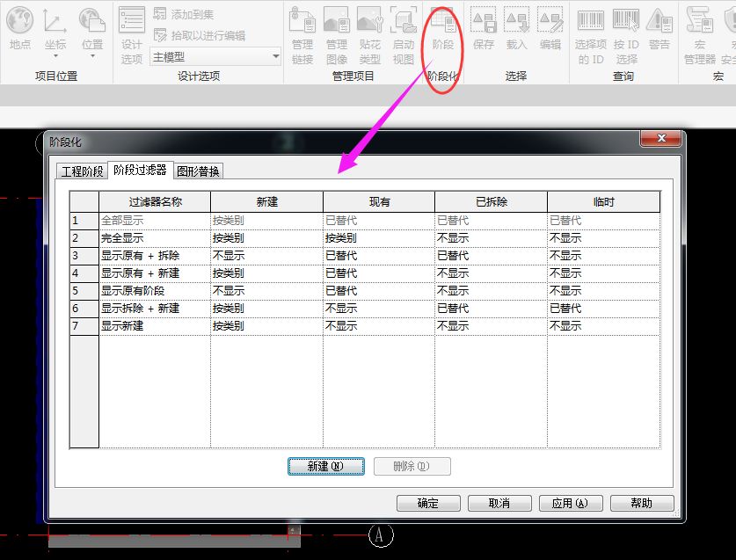Screen dimensions: 736x560
Task: Click 现有 cell in 显示原有阶段 row
Action: click(379, 291)
